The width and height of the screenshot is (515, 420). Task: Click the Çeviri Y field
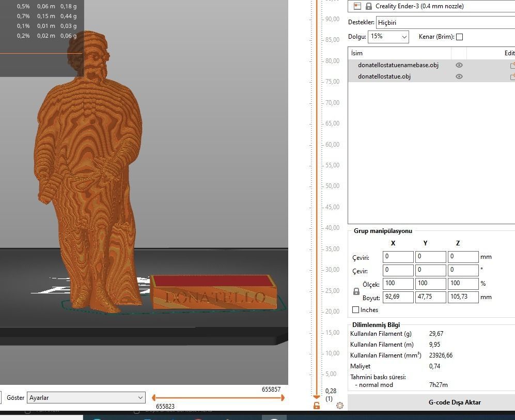click(431, 257)
